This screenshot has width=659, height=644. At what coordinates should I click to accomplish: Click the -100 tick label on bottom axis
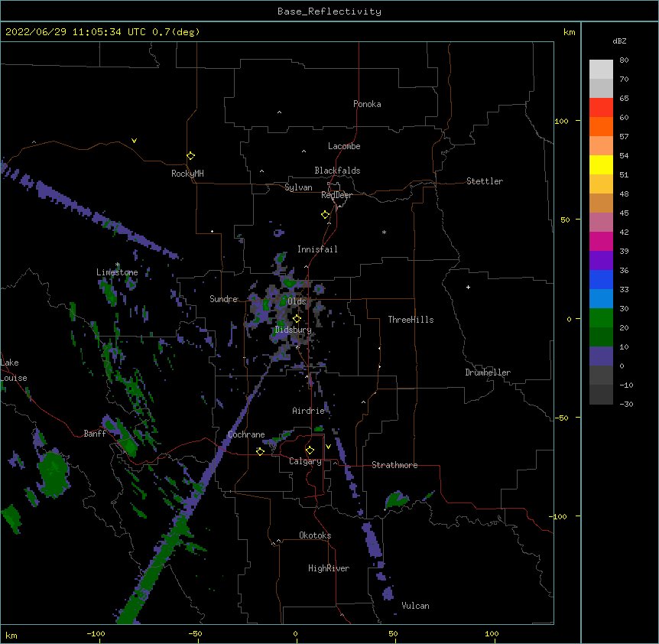(96, 634)
